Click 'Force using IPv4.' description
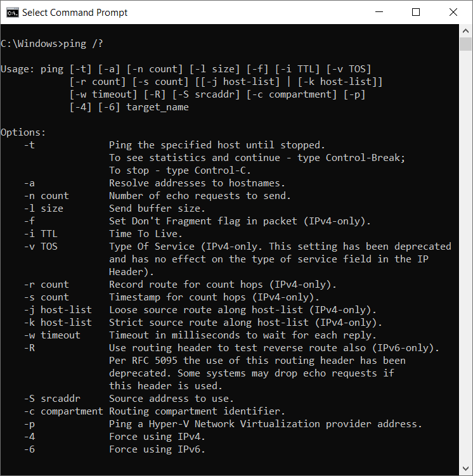Viewport: 473px width, 476px height. (157, 437)
